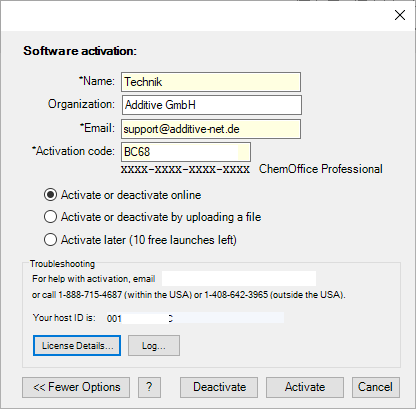Open help with the question mark button
The width and height of the screenshot is (416, 409).
[x=149, y=387]
